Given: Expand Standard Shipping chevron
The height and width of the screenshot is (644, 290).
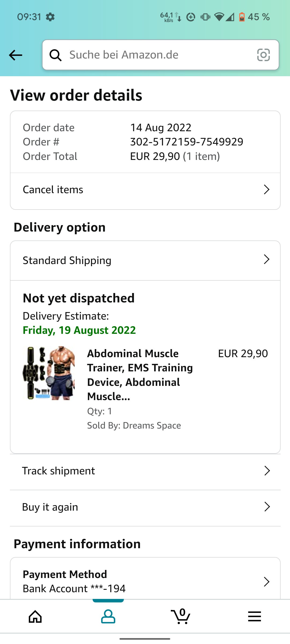Looking at the screenshot, I should point(266,259).
